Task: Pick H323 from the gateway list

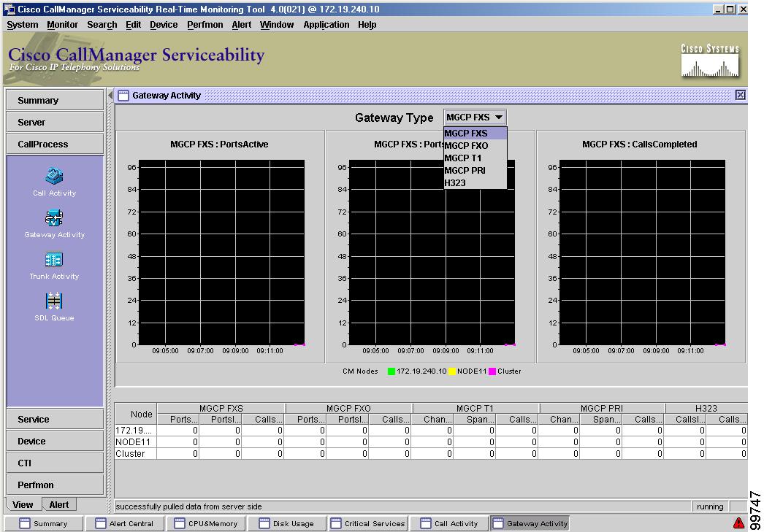Action: pos(475,183)
